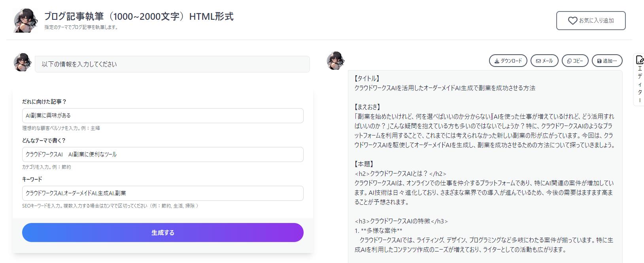Click the heart icon to add favorite
This screenshot has width=644, height=263.
pyautogui.click(x=572, y=21)
